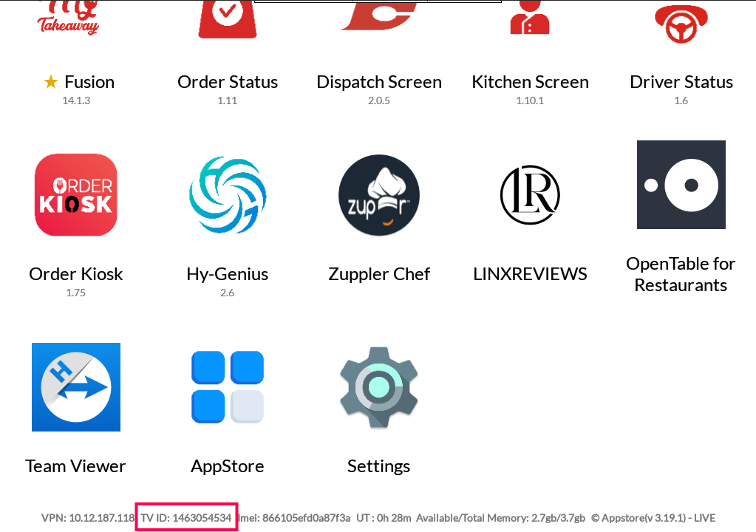Select the Kitchen Screen label
The image size is (756, 532).
coord(530,82)
